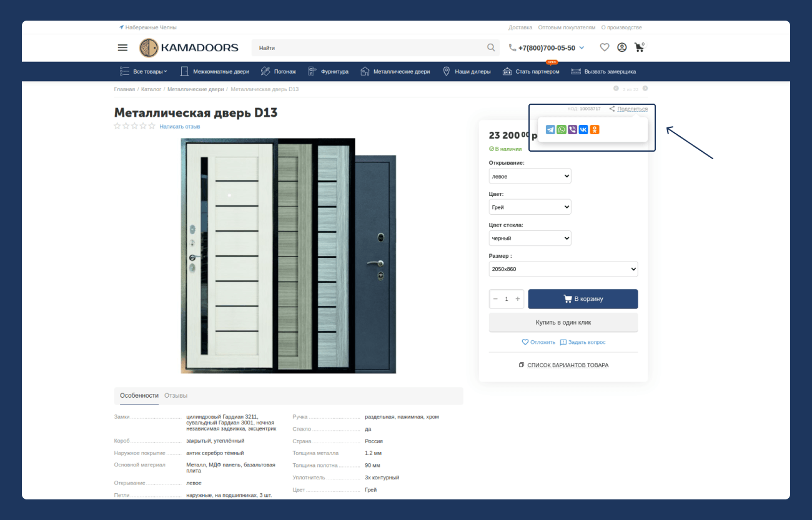Click the quantity input field
Image resolution: width=812 pixels, height=520 pixels.
point(507,299)
